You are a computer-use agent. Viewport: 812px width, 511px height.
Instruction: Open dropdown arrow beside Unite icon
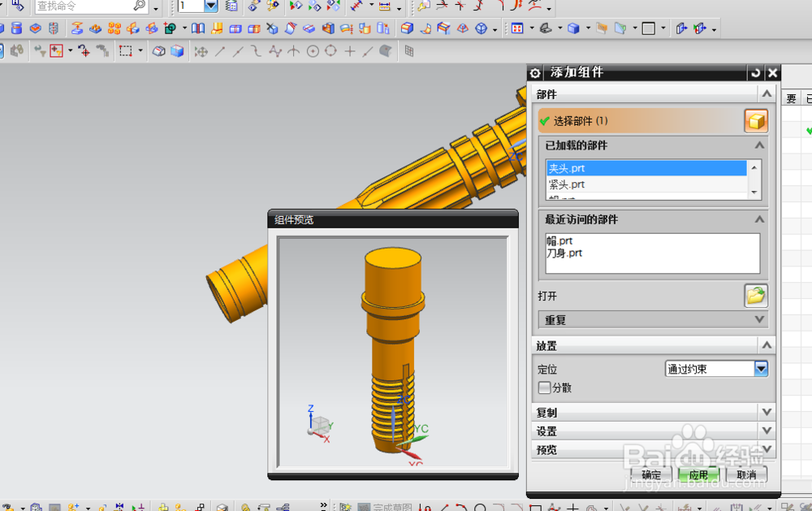(184, 28)
